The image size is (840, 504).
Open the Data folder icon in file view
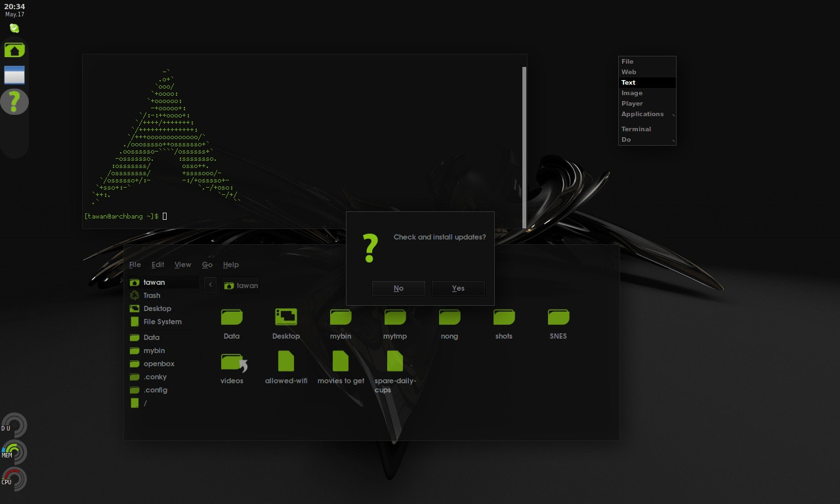[x=232, y=318]
